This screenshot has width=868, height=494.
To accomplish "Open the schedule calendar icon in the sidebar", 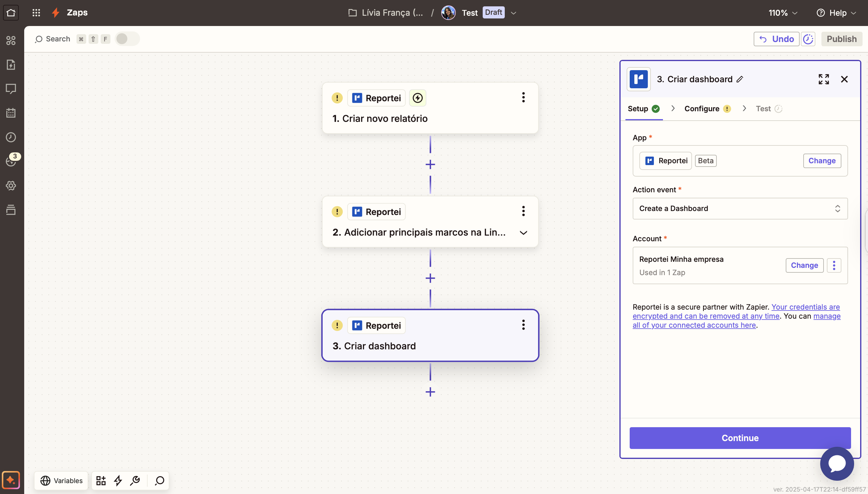I will coord(11,113).
